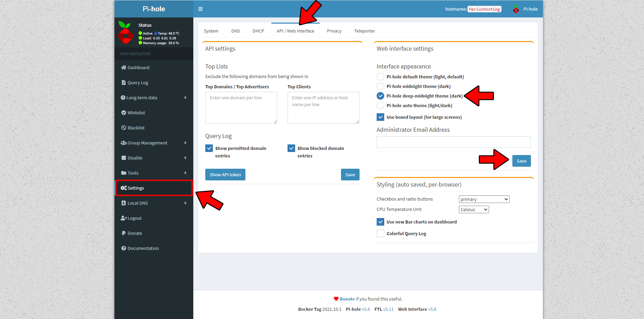The width and height of the screenshot is (644, 319).
Task: Click the Docker Tag 2021.10.1 text
Action: [320, 309]
